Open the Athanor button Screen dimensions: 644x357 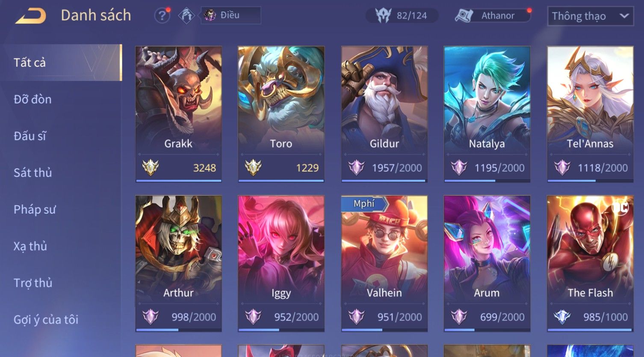[493, 16]
